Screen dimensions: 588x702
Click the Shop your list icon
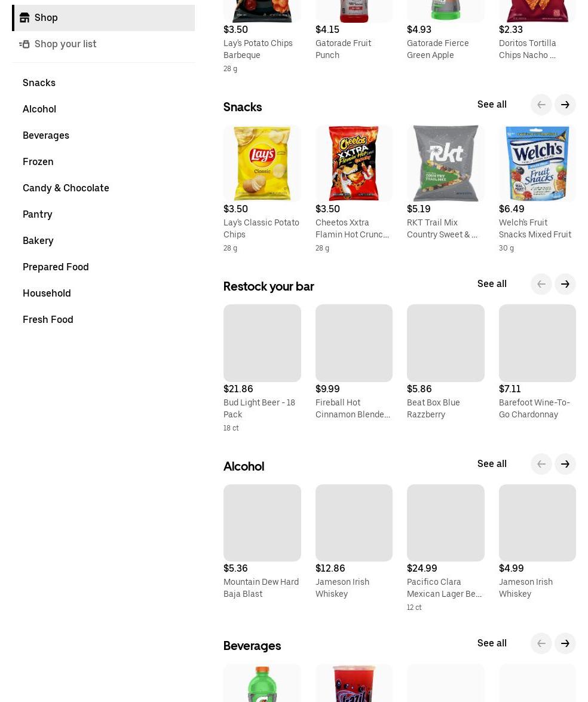pyautogui.click(x=24, y=44)
